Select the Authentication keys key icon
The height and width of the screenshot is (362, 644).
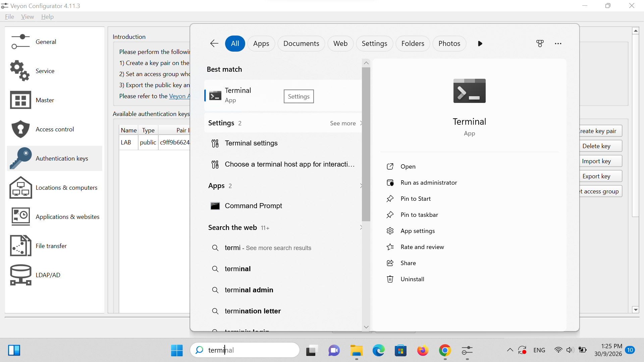pos(20,158)
